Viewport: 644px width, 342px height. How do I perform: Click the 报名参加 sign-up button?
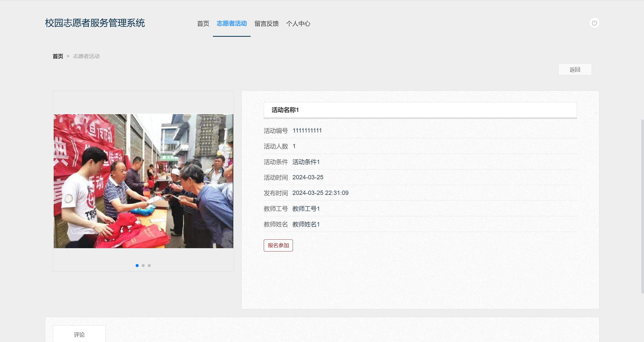278,245
